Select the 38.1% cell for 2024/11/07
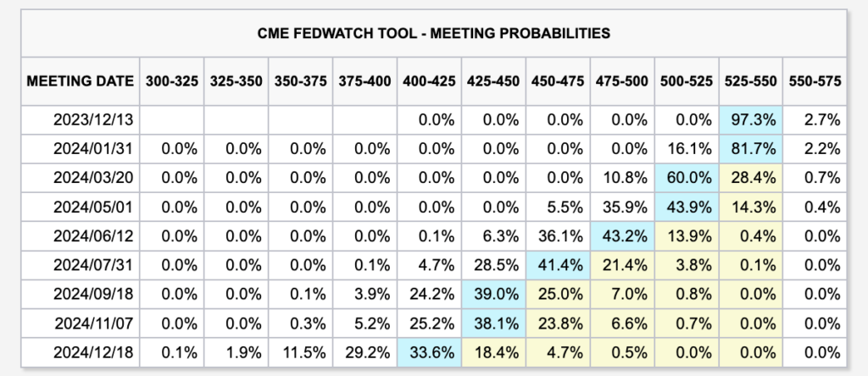868x376 pixels. pyautogui.click(x=493, y=323)
